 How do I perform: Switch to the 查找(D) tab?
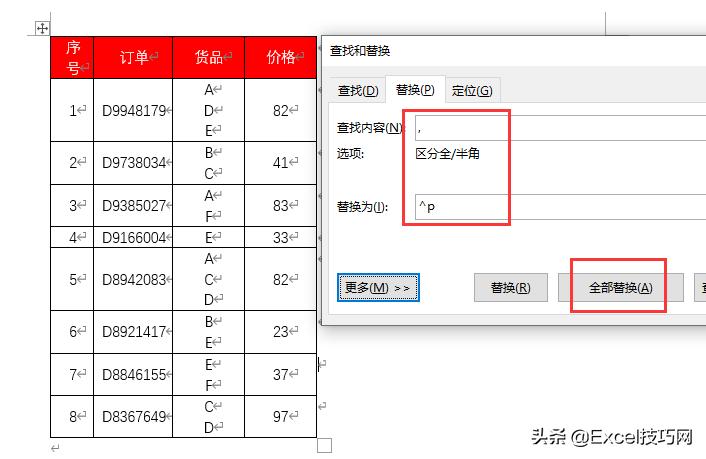tap(358, 91)
